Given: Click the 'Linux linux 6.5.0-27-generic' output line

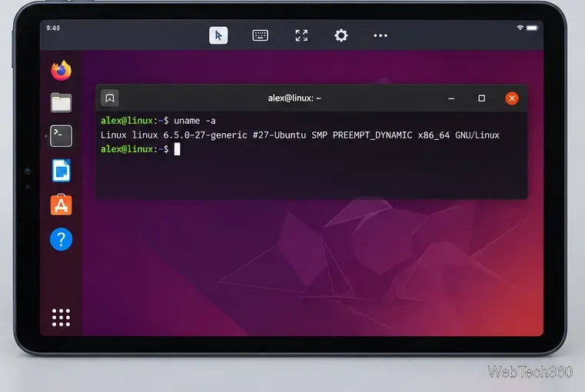Looking at the screenshot, I should point(300,135).
